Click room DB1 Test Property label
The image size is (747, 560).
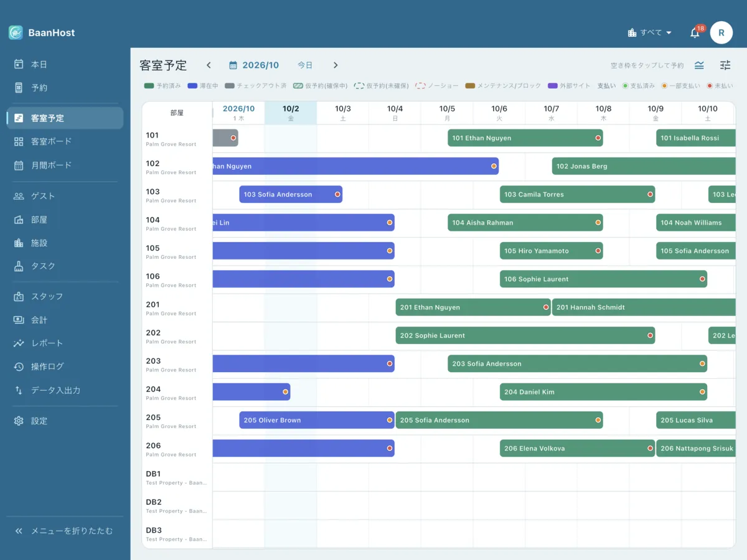(177, 477)
